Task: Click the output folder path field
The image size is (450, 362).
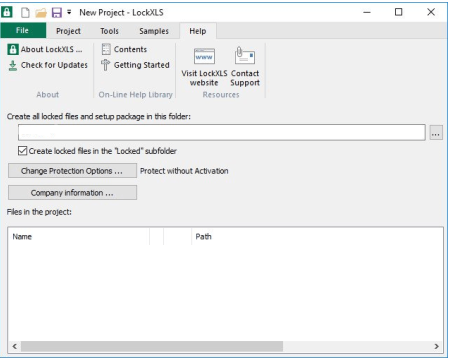Action: (x=222, y=133)
